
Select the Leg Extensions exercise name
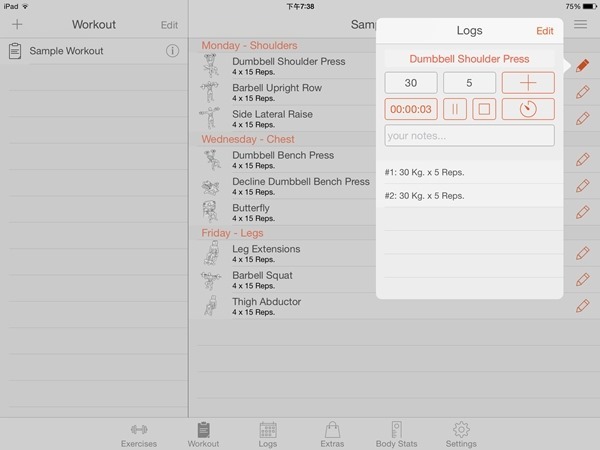(x=266, y=249)
